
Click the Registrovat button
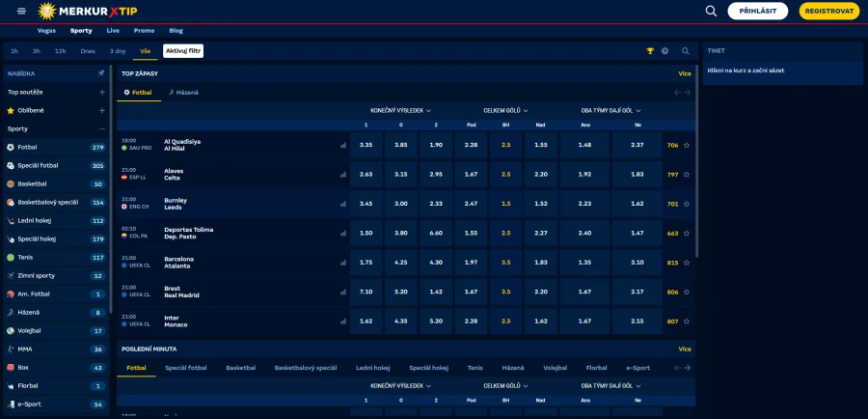point(829,11)
